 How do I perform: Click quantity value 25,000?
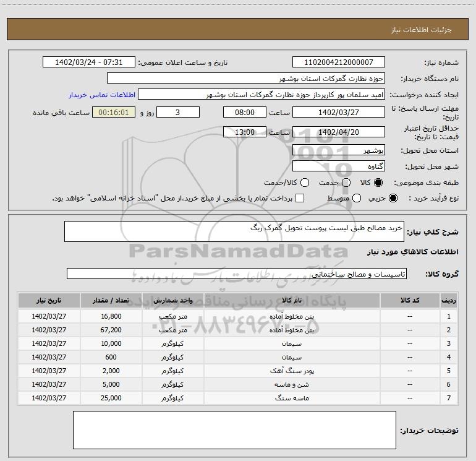(x=111, y=398)
